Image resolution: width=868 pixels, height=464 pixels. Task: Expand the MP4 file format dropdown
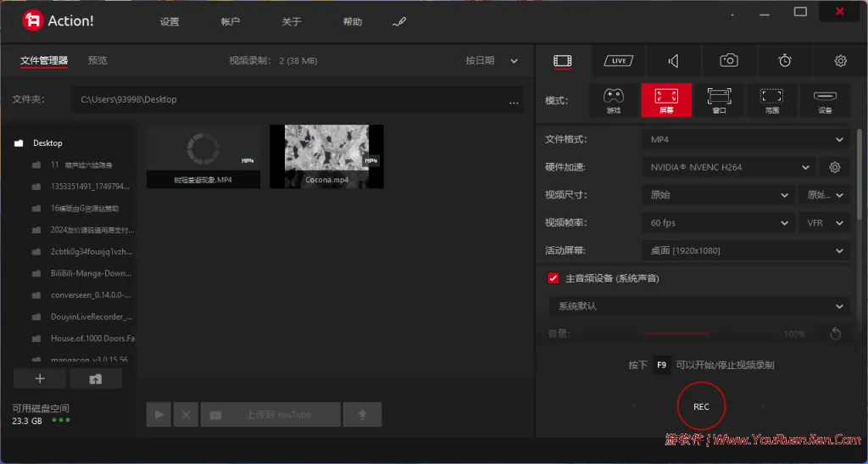745,139
